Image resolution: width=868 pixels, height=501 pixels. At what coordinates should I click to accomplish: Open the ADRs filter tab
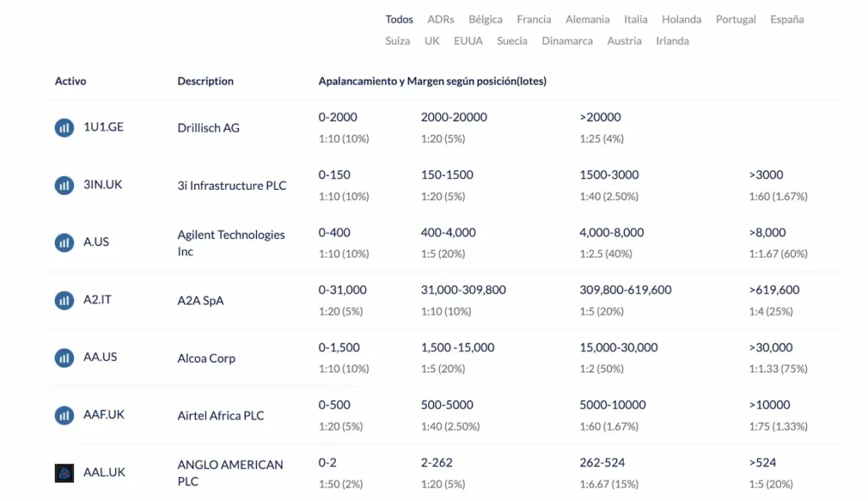coord(441,19)
